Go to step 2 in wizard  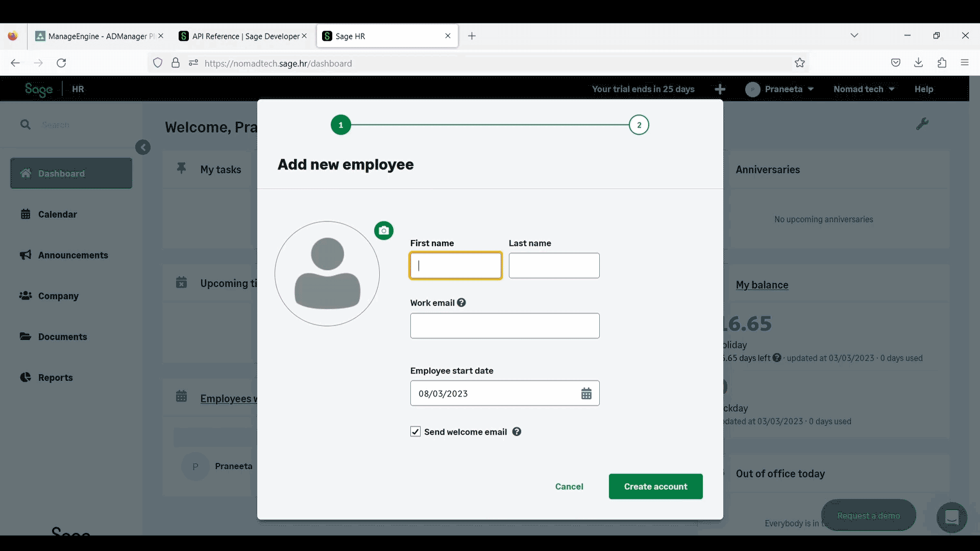tap(639, 125)
